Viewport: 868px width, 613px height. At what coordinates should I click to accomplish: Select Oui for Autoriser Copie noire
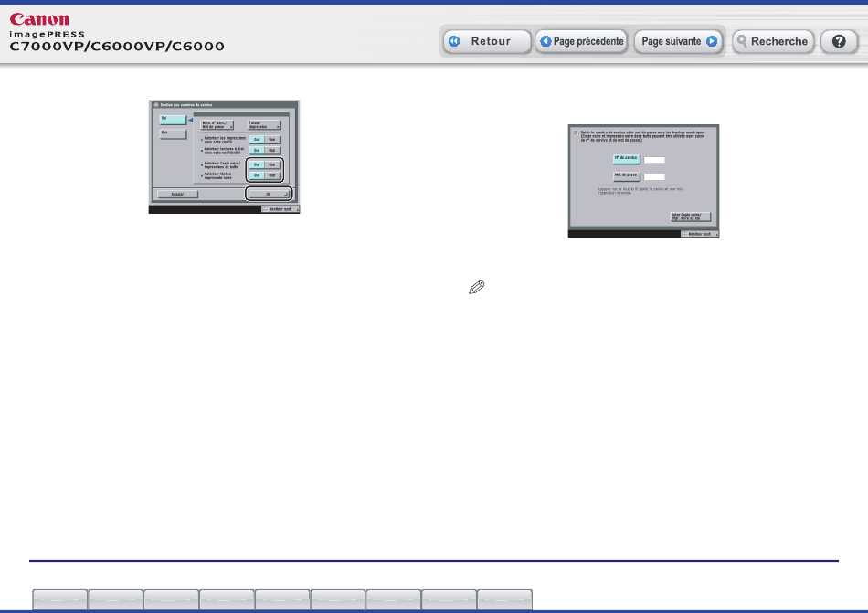click(x=258, y=164)
